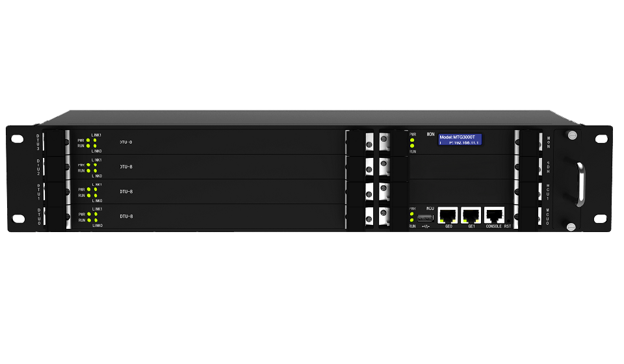Click the silver handle on the right module
This screenshot has width=624, height=364.
click(580, 184)
